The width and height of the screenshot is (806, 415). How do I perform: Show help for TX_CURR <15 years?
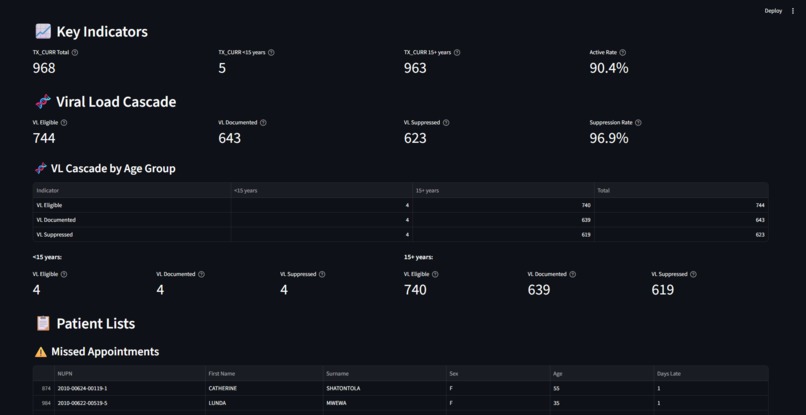click(x=271, y=52)
